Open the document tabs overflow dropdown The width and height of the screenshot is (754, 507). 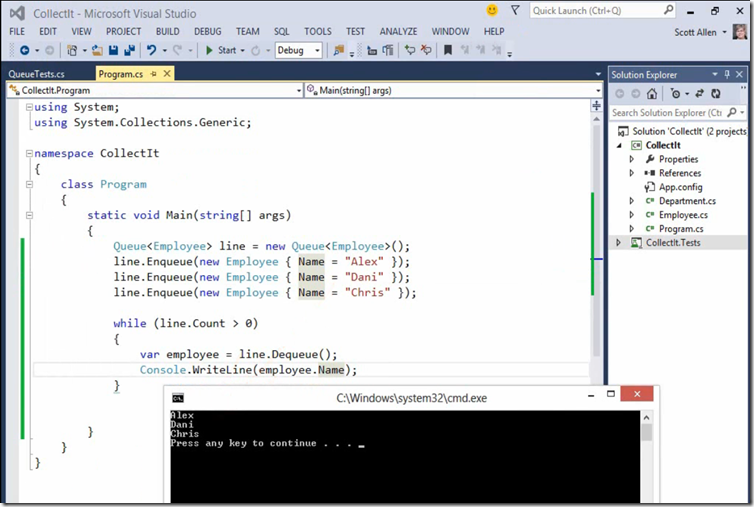598,74
